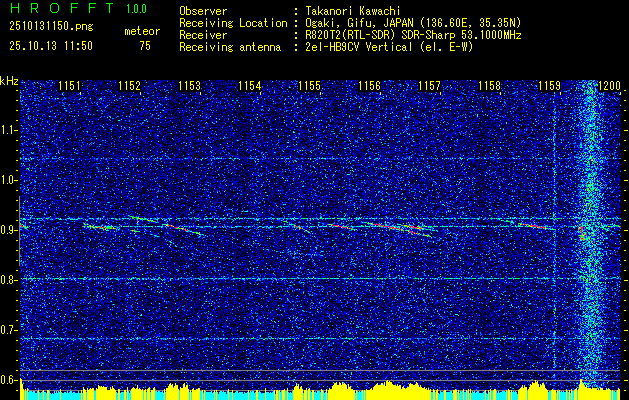Click the 1152 time marker
629x400 pixels.
[x=130, y=85]
